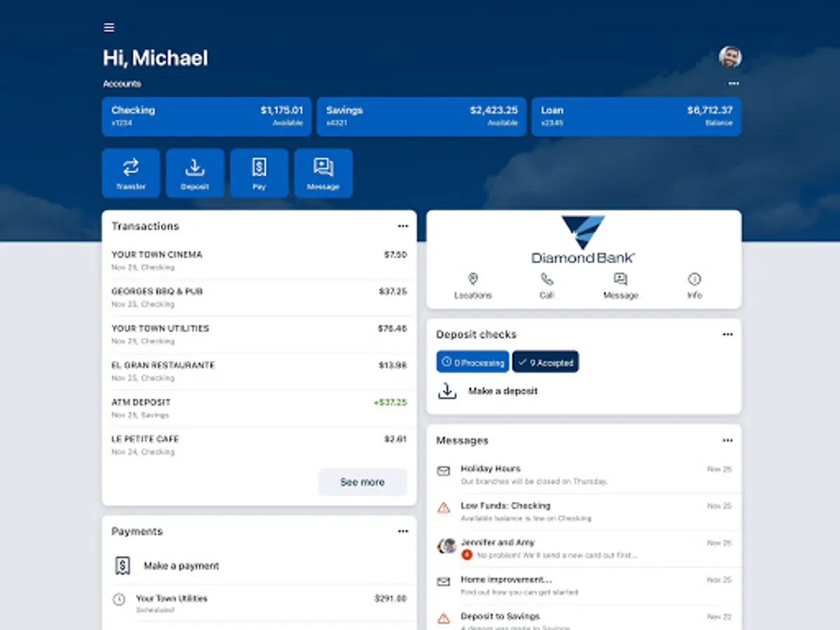Open the Info icon
Viewport: 840px width, 630px height.
click(694, 279)
